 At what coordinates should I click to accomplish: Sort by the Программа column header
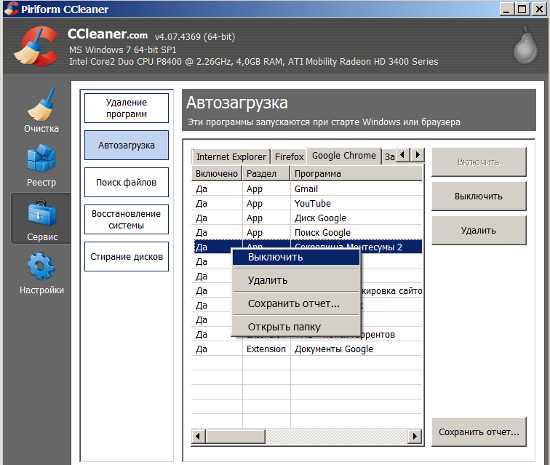tap(356, 174)
